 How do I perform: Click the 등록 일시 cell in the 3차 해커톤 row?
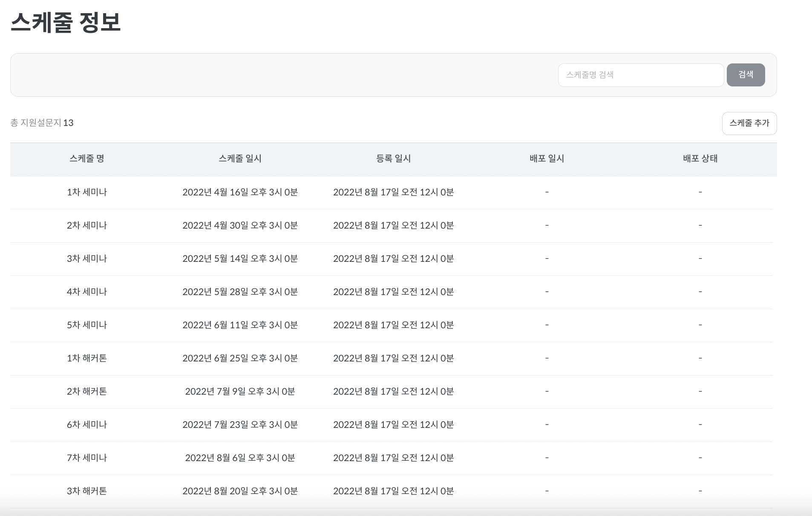[x=394, y=491]
